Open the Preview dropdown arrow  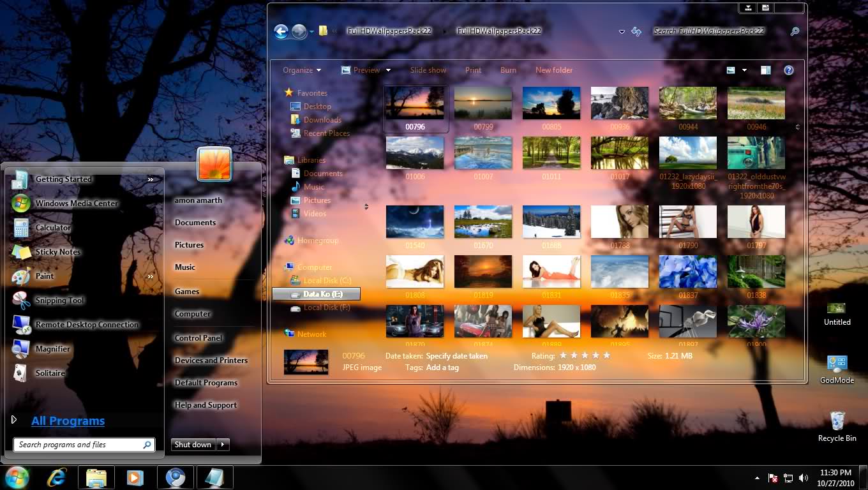[387, 70]
